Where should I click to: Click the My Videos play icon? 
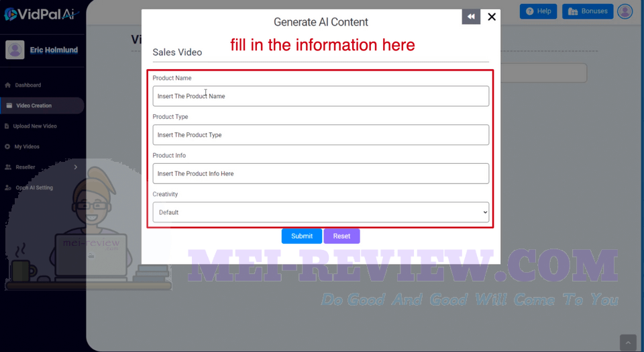pos(7,146)
